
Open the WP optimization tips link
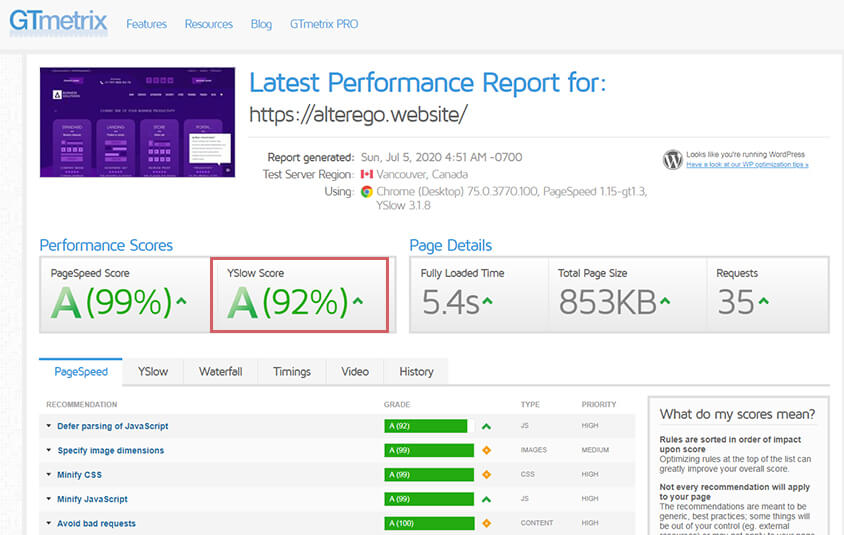tap(747, 165)
